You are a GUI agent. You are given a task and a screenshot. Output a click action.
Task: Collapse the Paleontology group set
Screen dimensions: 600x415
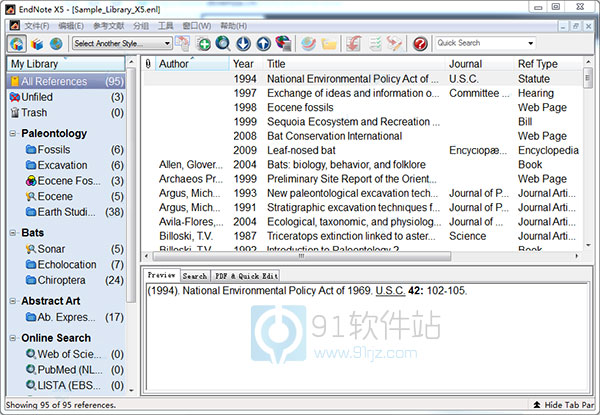point(11,133)
